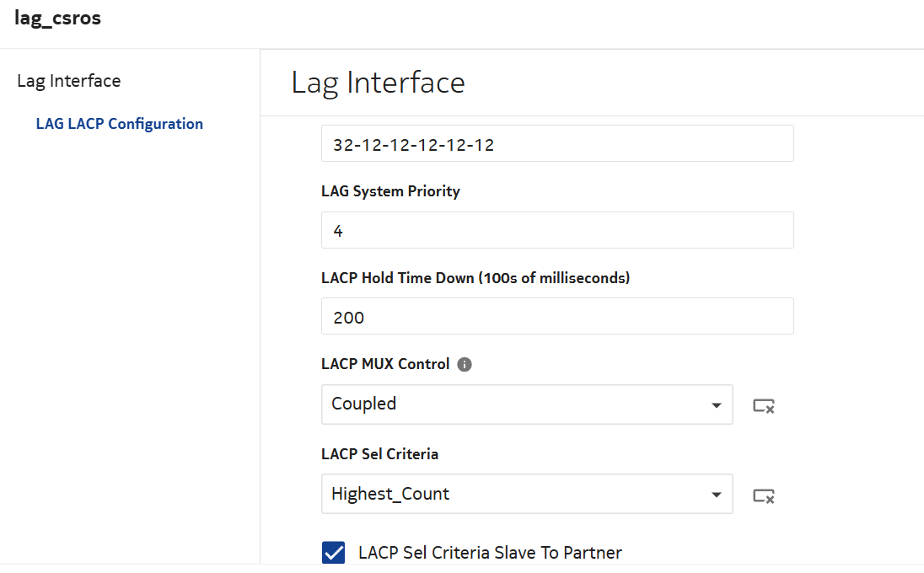Click the arrow on the Coupled dropdown
The height and width of the screenshot is (573, 924).
pyautogui.click(x=716, y=405)
